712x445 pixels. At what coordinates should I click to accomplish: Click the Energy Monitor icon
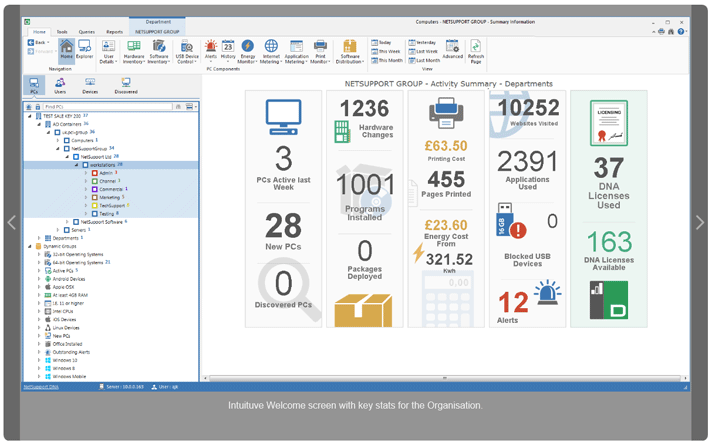[x=247, y=49]
